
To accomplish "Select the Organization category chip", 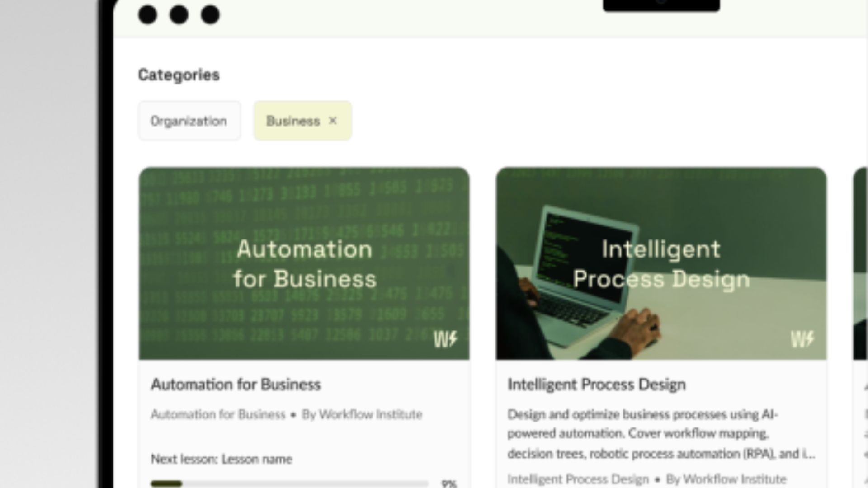I will point(189,121).
